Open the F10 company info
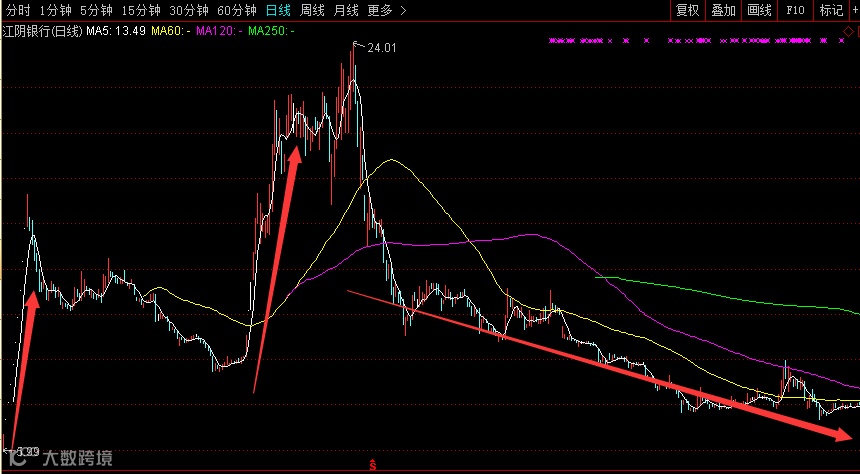Image resolution: width=860 pixels, height=474 pixels. pyautogui.click(x=795, y=10)
